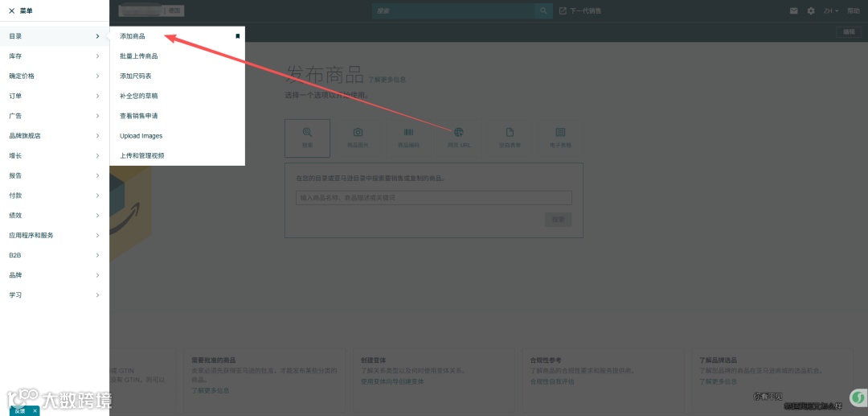This screenshot has height=416, width=868.
Task: Choose the 商品图片 camera option
Action: pyautogui.click(x=358, y=138)
